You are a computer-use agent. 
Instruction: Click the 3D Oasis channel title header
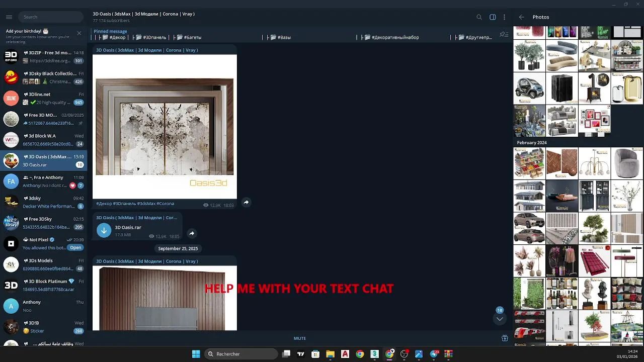(143, 14)
